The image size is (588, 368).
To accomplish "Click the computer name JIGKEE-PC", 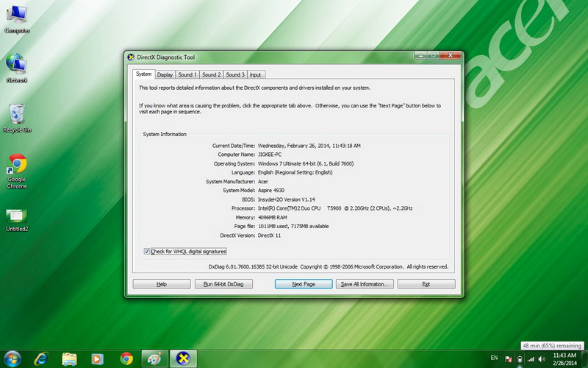I will [x=270, y=155].
